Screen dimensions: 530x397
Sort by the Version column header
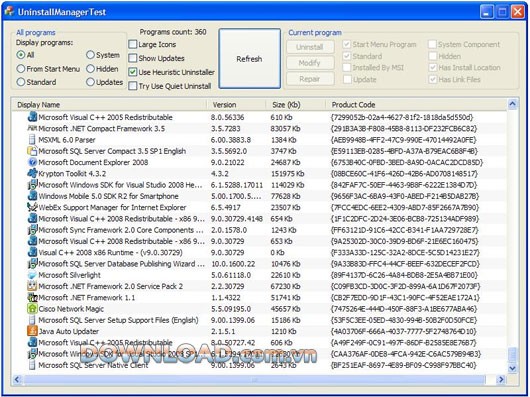[236, 105]
